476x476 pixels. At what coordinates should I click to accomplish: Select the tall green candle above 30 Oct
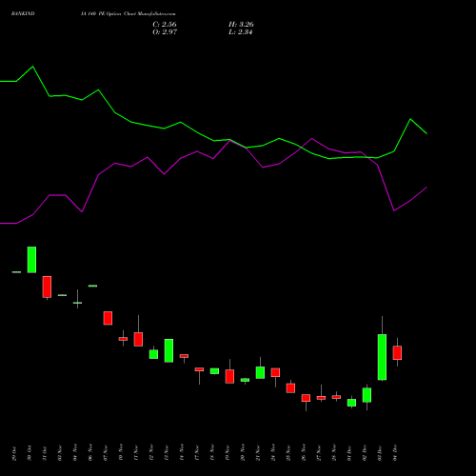point(31,260)
